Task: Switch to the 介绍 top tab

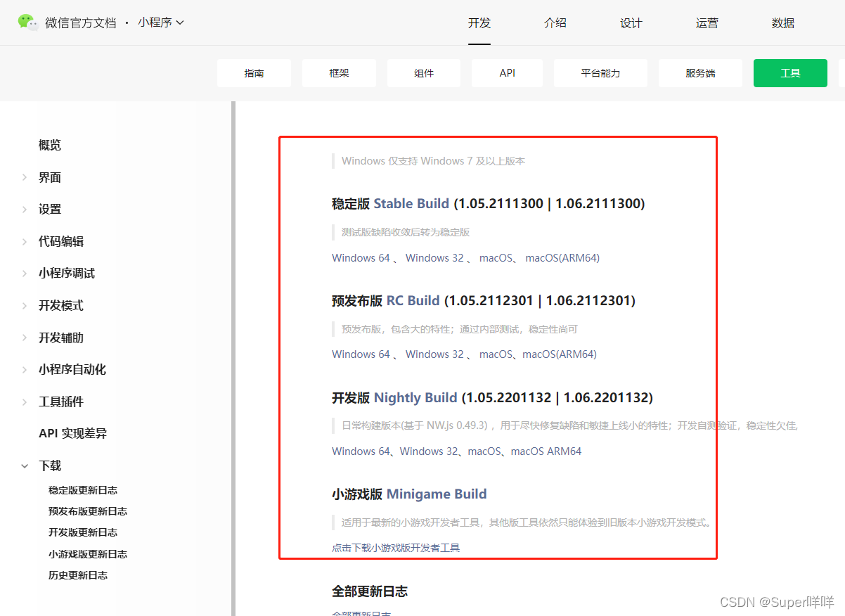Action: 555,23
